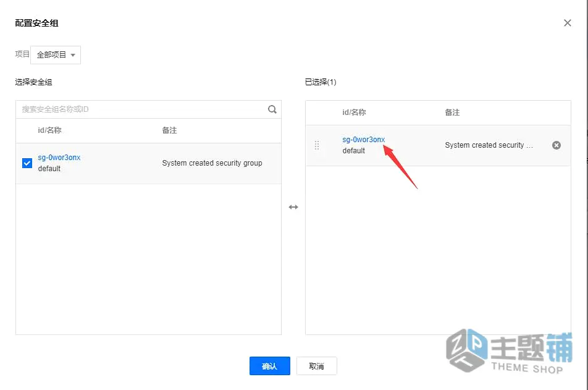Open the sg-0wor3onx link in the left list
The height and width of the screenshot is (390, 588).
pyautogui.click(x=59, y=157)
